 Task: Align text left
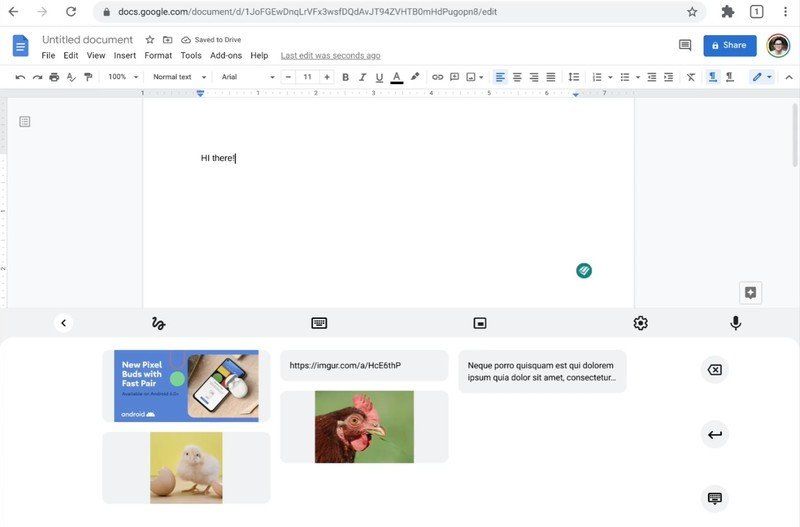(500, 77)
